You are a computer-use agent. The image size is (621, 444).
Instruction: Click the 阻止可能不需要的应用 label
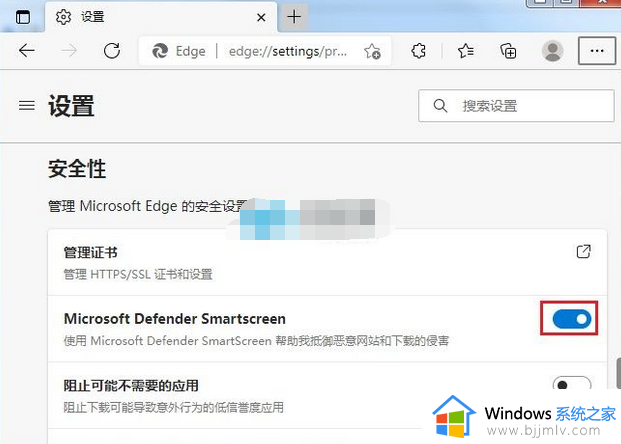(131, 385)
